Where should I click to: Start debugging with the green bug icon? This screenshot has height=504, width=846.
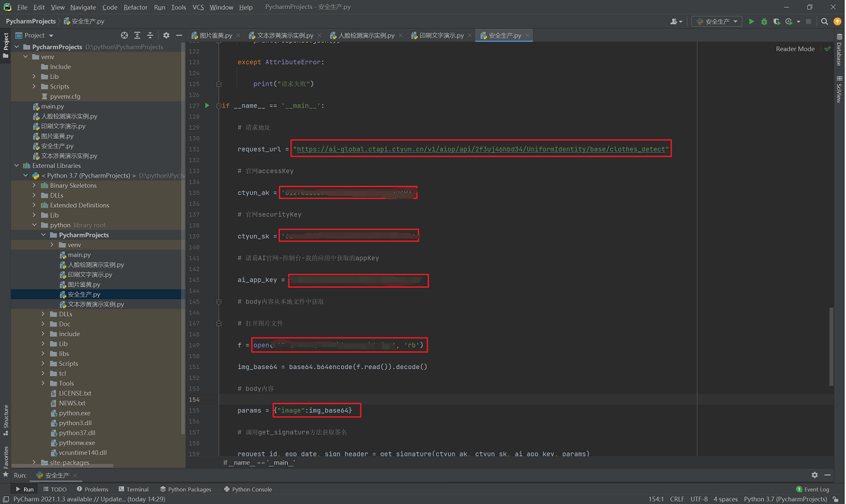(764, 22)
